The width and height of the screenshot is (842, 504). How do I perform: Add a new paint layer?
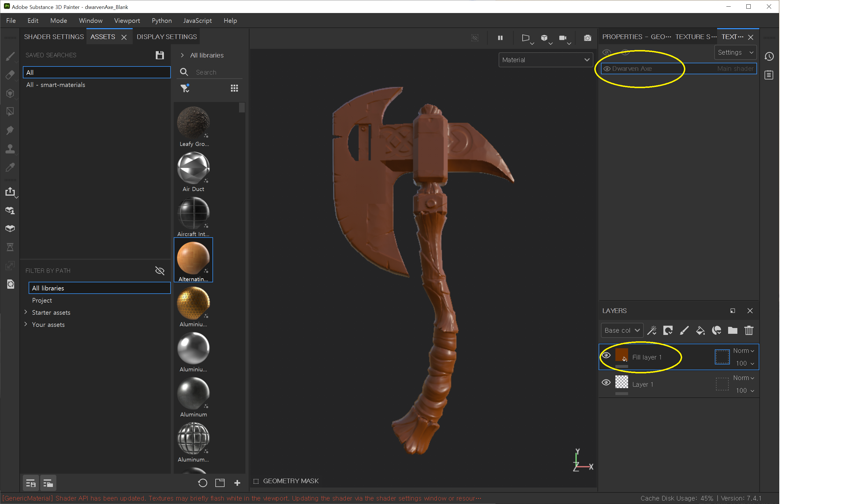684,330
